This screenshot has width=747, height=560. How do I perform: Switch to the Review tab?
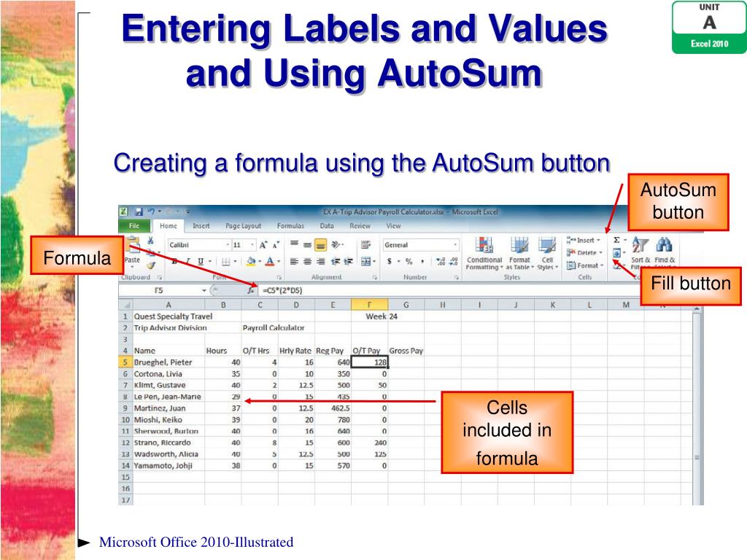click(x=360, y=226)
